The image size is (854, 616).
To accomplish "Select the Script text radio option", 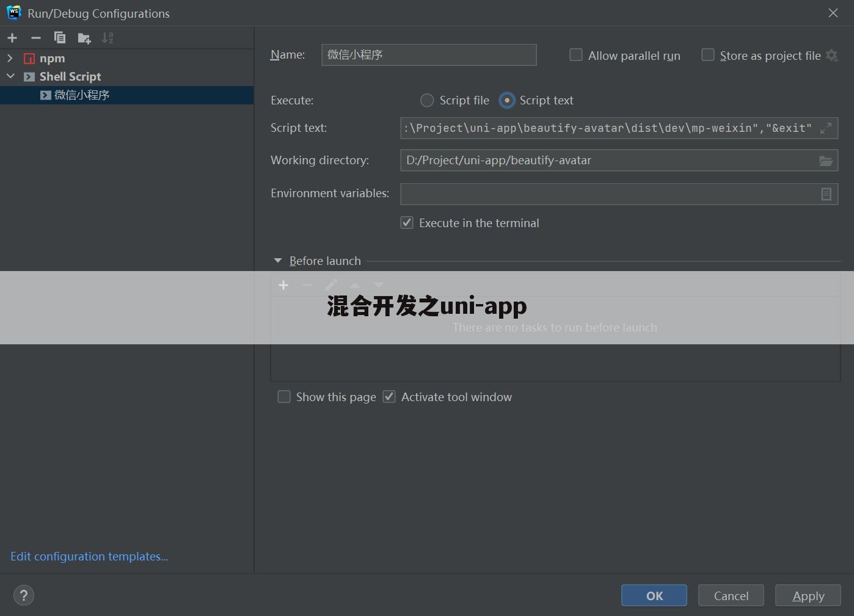I will pyautogui.click(x=507, y=100).
